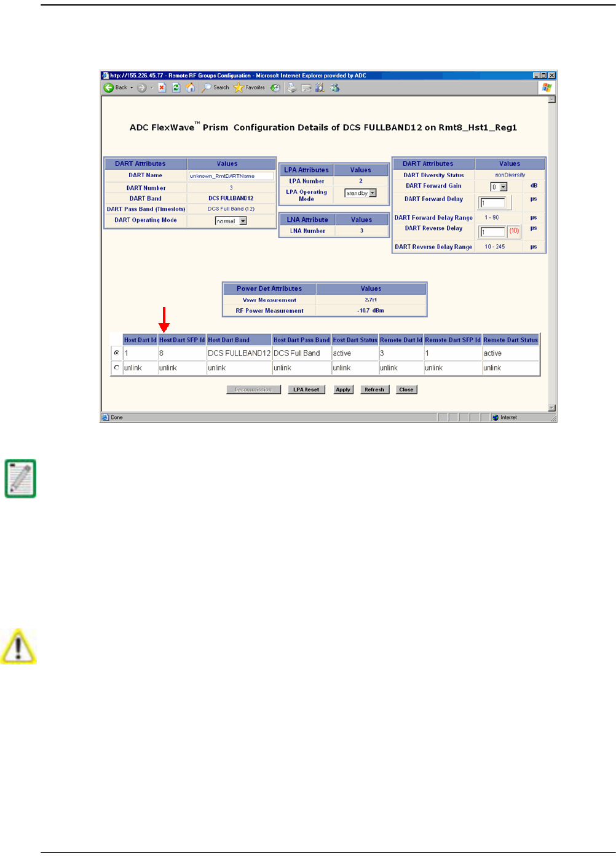Viewport: 616px width, 857px height.
Task: Click the Refresh button below the table
Action: pos(374,389)
